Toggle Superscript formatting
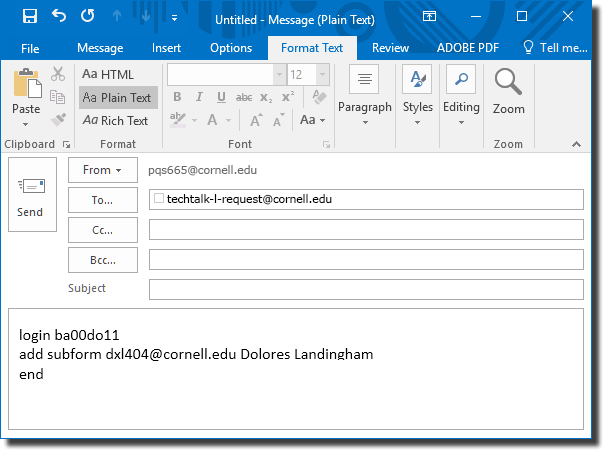612x459 pixels. [x=288, y=96]
